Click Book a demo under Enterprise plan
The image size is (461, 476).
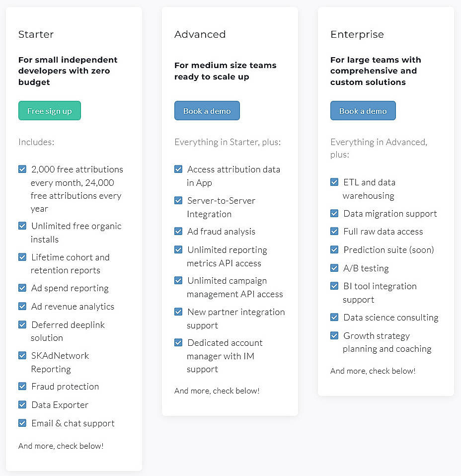(x=363, y=110)
